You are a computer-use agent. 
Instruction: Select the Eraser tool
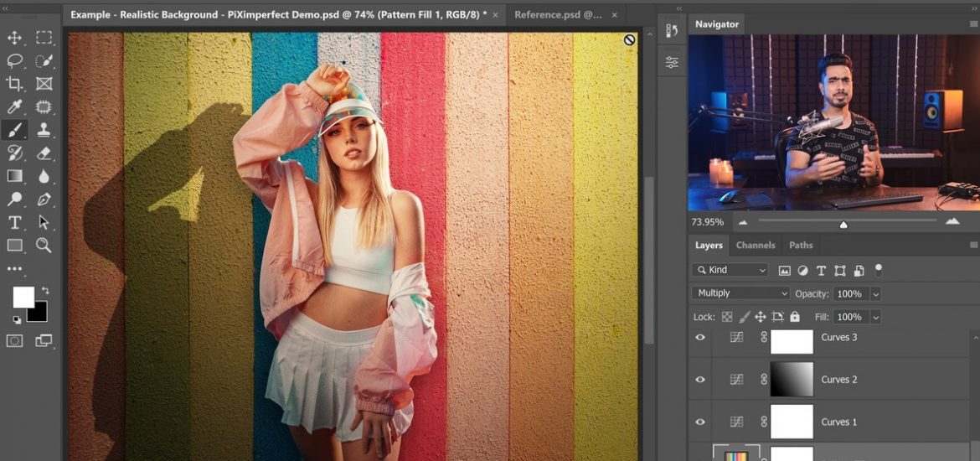click(44, 153)
